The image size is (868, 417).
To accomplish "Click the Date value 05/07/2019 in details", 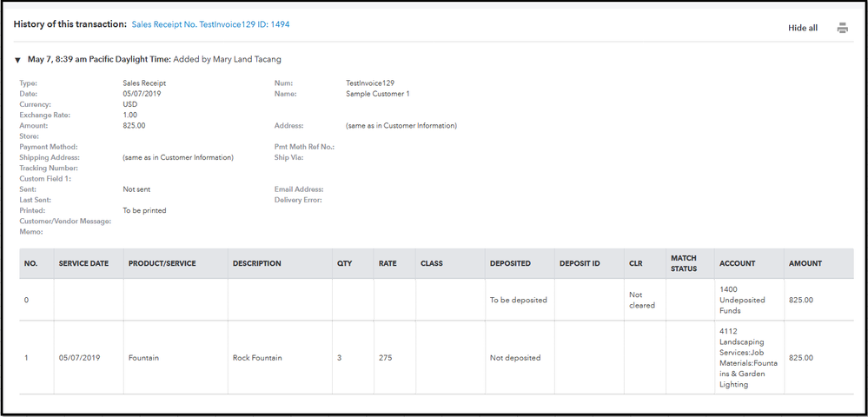I will 141,94.
